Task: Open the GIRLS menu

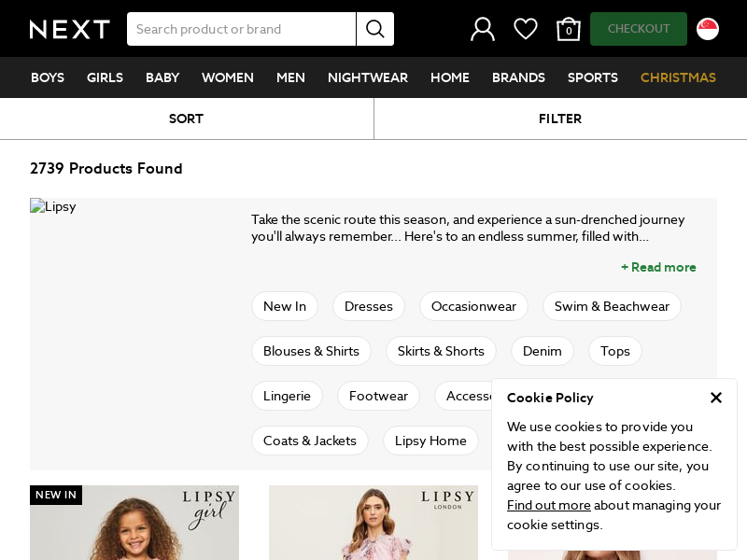Action: pos(105,77)
